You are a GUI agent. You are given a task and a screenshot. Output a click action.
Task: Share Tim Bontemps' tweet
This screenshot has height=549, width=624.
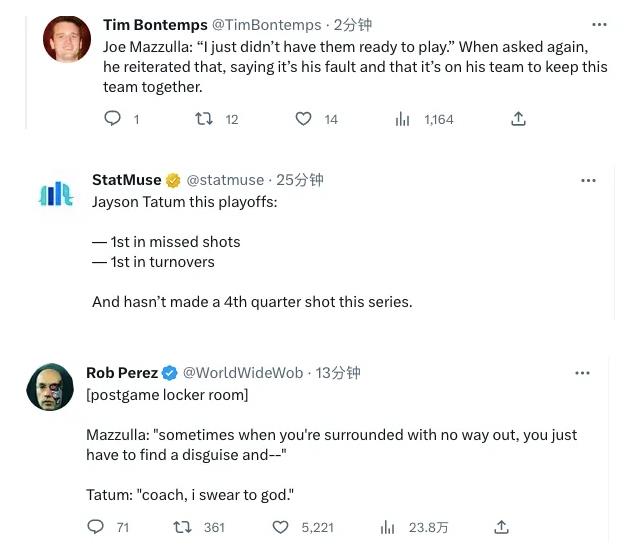(518, 119)
